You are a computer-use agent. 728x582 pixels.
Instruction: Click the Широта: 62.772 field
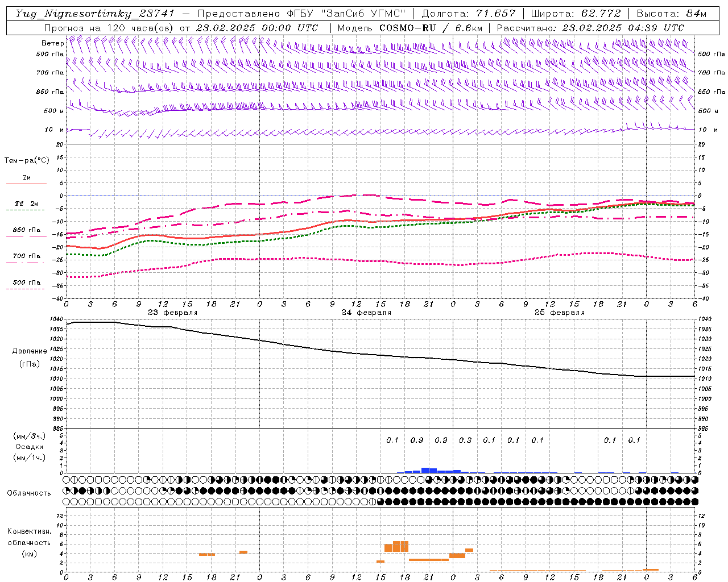(x=576, y=14)
